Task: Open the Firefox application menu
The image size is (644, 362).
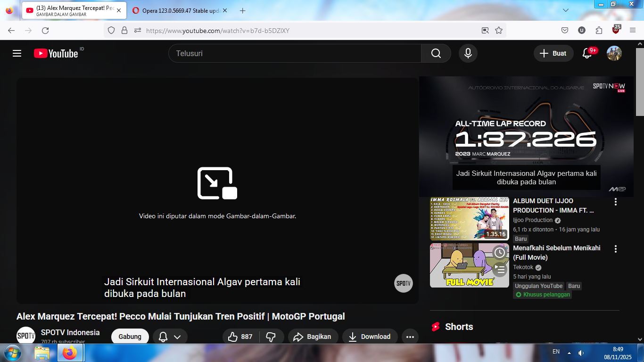Action: click(x=633, y=31)
